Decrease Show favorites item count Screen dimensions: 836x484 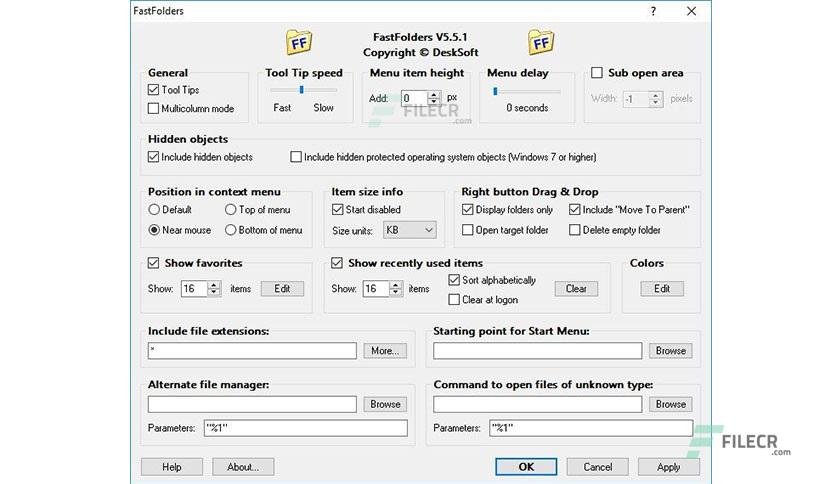click(214, 292)
